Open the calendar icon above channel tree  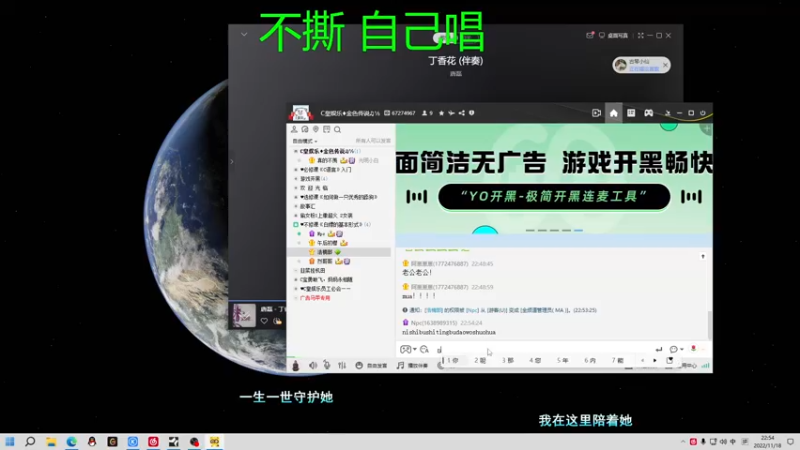point(327,130)
